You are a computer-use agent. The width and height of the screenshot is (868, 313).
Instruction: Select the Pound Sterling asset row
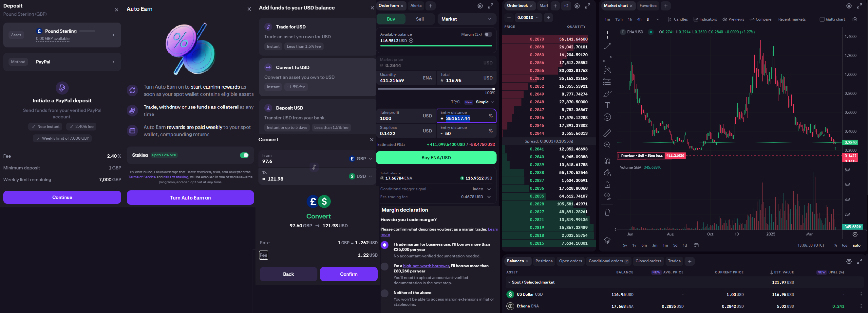[x=62, y=35]
